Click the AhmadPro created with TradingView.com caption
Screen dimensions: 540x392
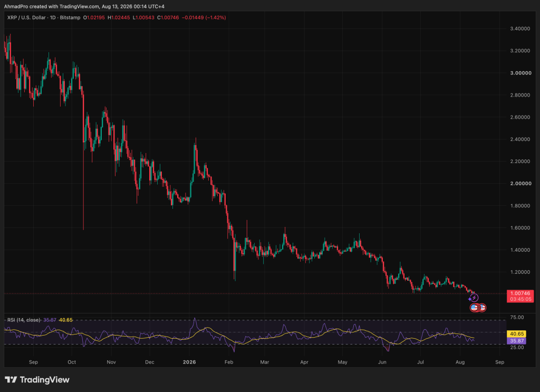pos(84,6)
